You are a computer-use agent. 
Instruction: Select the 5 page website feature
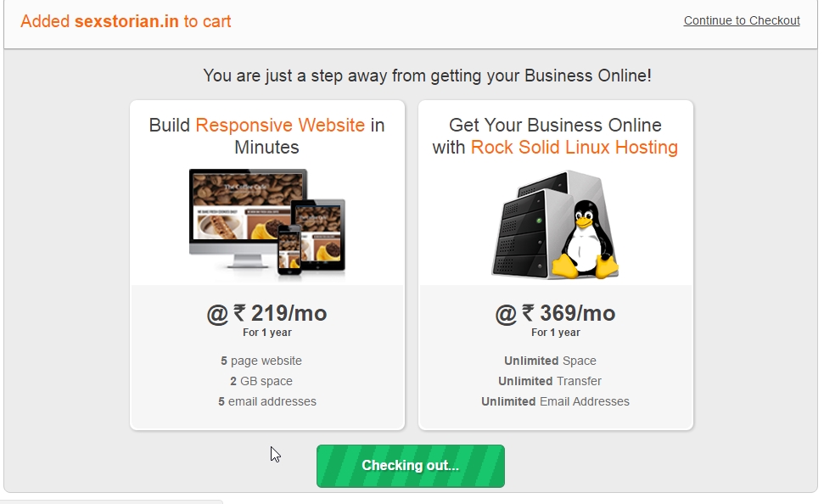(x=261, y=361)
